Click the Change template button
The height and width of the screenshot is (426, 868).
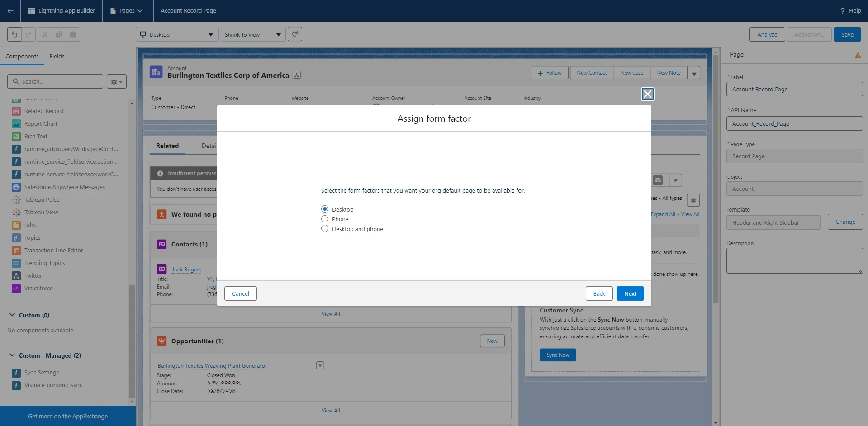pyautogui.click(x=845, y=222)
